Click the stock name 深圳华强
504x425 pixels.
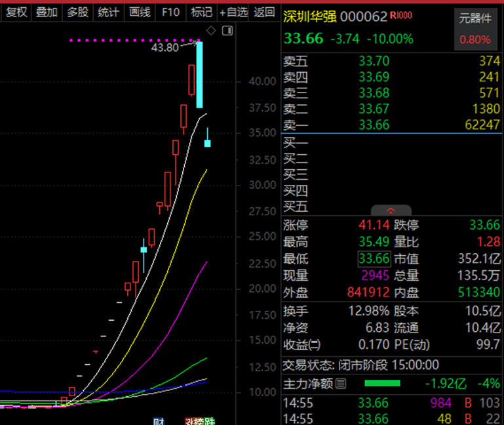[x=309, y=17]
